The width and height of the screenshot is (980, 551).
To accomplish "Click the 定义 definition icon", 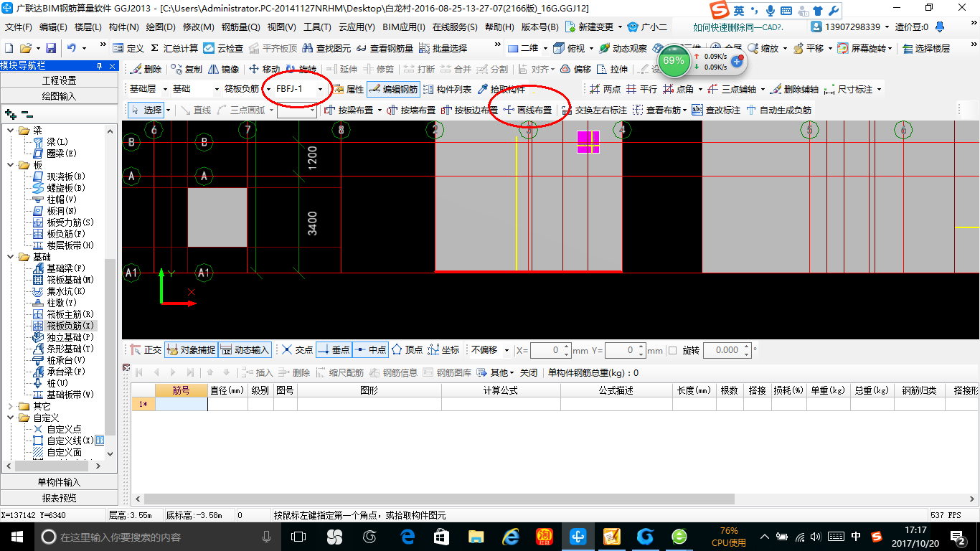I will [x=128, y=48].
